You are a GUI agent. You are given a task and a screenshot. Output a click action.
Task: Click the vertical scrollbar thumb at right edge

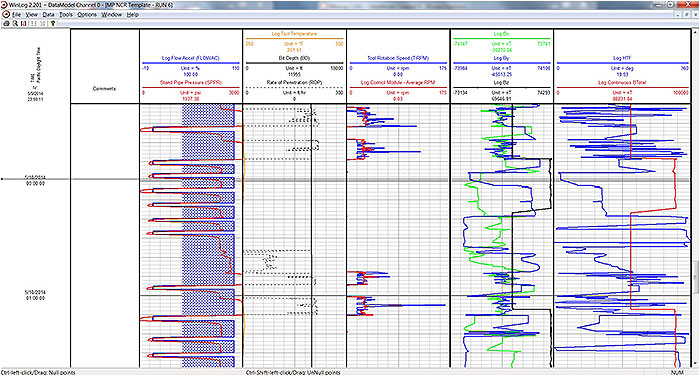(x=696, y=276)
